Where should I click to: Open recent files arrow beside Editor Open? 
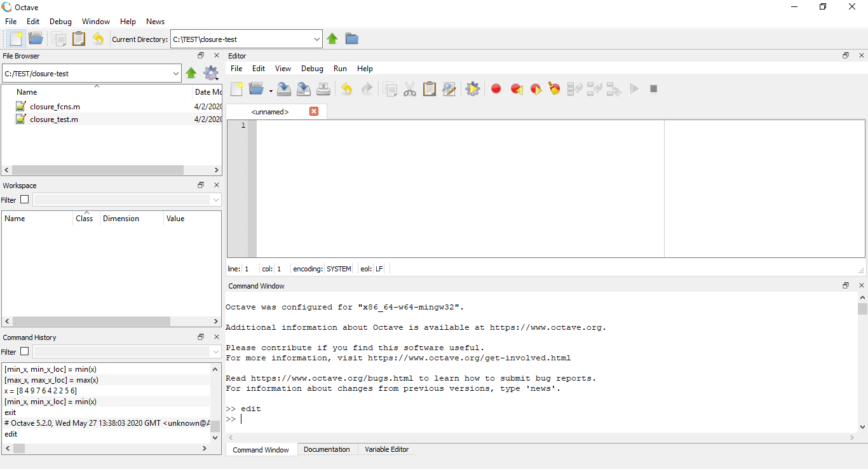coord(271,90)
